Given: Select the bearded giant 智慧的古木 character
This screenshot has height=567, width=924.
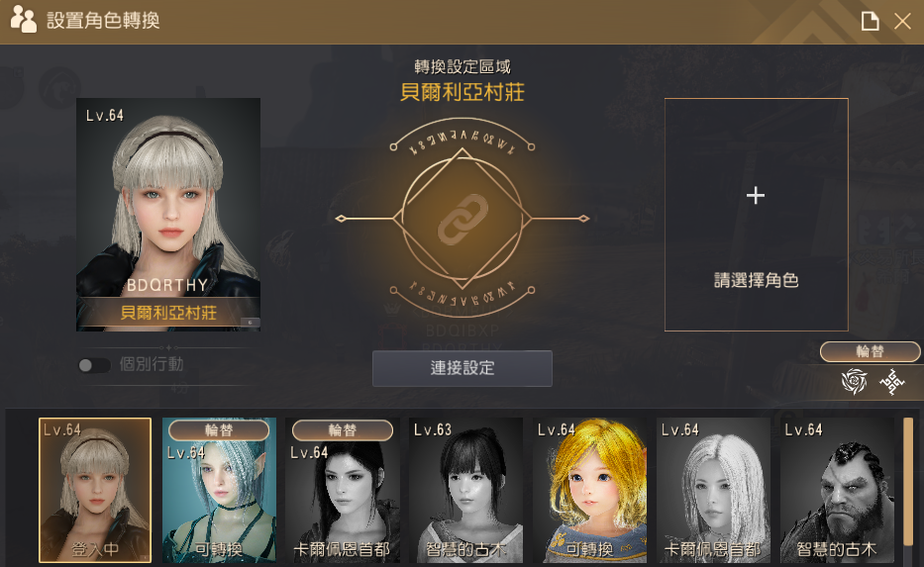Looking at the screenshot, I should click(837, 490).
